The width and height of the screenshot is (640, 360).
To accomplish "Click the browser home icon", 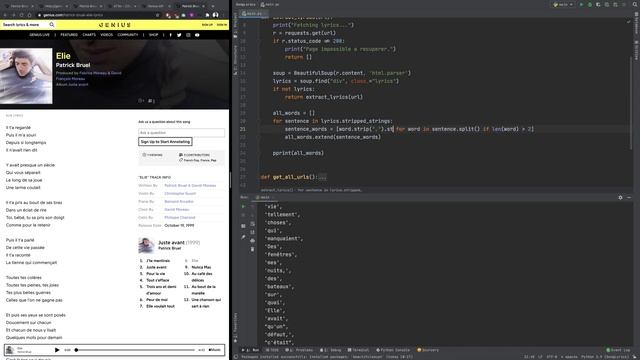I will [x=29, y=15].
